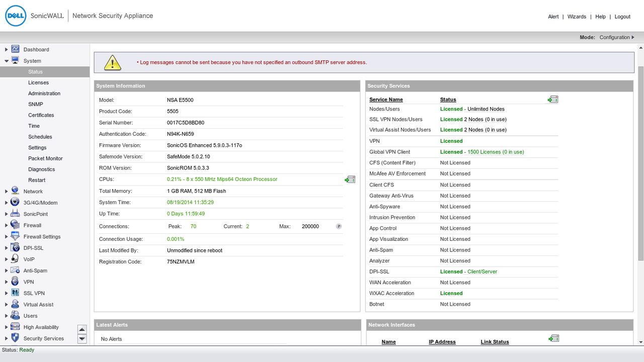Expand the Users tree node arrow
Screen dimensions: 644x362
(x=7, y=316)
